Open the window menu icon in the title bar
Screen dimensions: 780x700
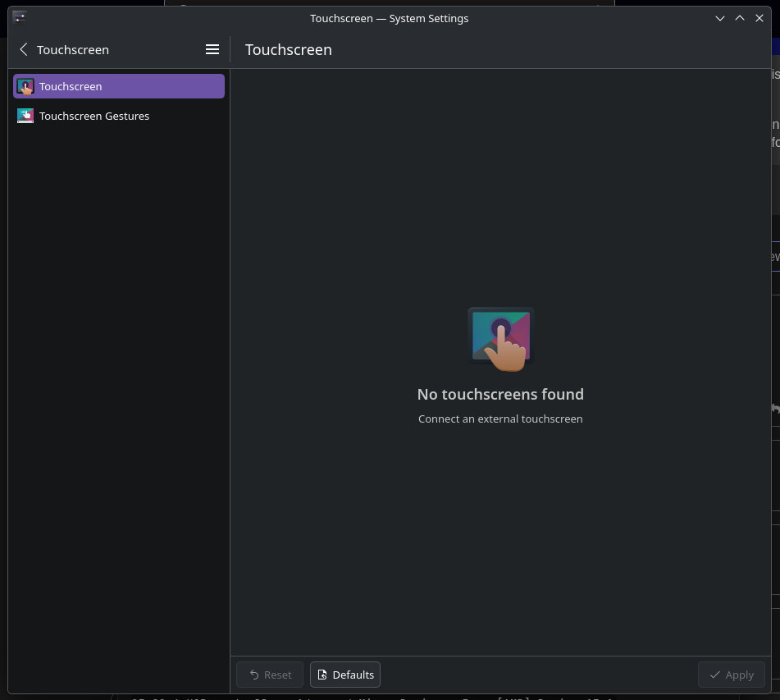coord(20,18)
